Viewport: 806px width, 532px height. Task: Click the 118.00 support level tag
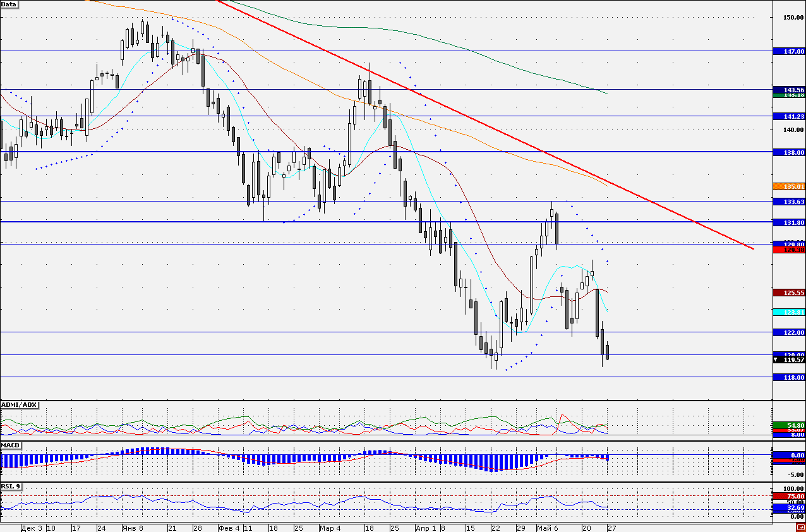[790, 378]
